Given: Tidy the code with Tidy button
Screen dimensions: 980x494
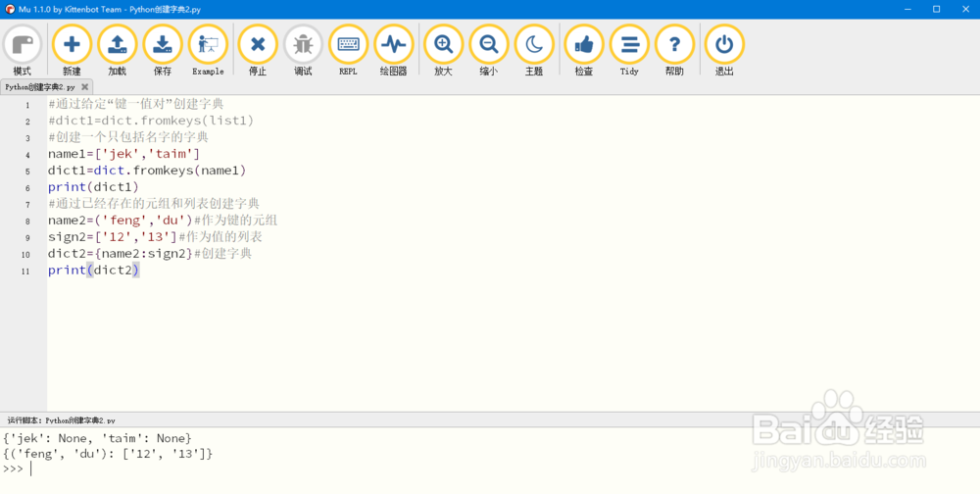Looking at the screenshot, I should click(x=629, y=51).
